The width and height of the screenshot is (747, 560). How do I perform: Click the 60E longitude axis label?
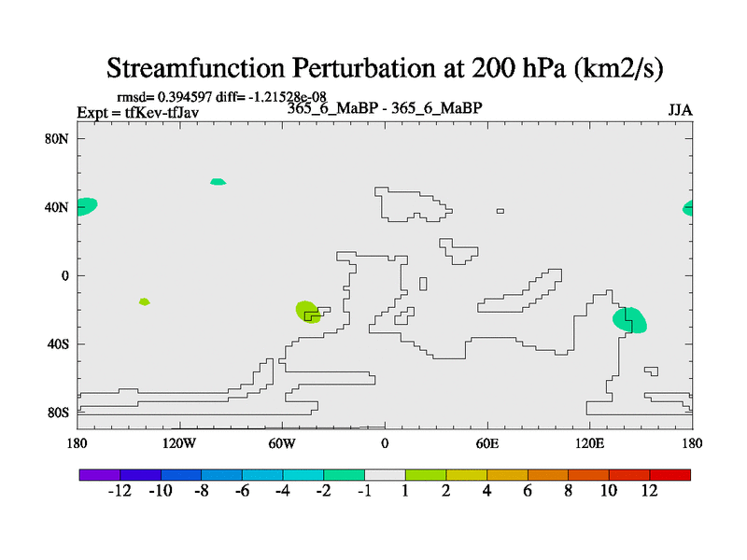point(487,444)
